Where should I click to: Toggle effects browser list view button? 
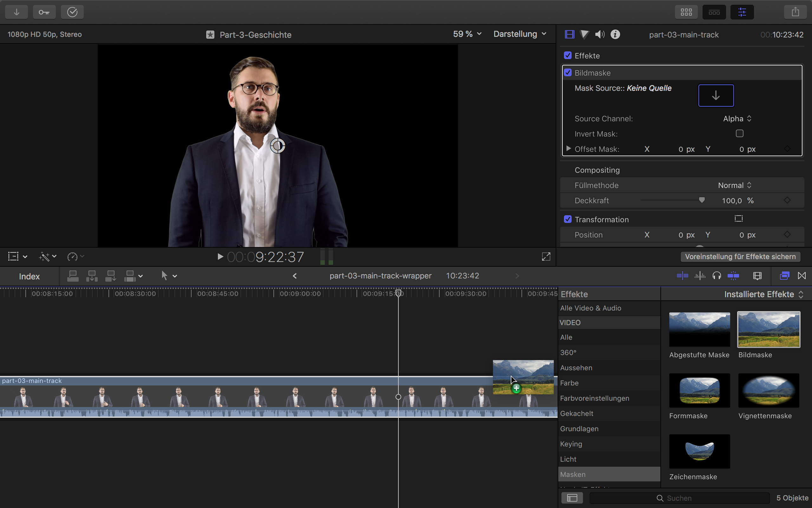pyautogui.click(x=572, y=498)
